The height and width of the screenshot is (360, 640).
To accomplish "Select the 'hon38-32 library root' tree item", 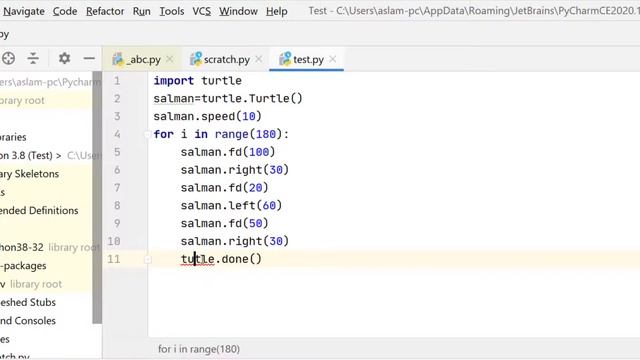I will pos(49,247).
